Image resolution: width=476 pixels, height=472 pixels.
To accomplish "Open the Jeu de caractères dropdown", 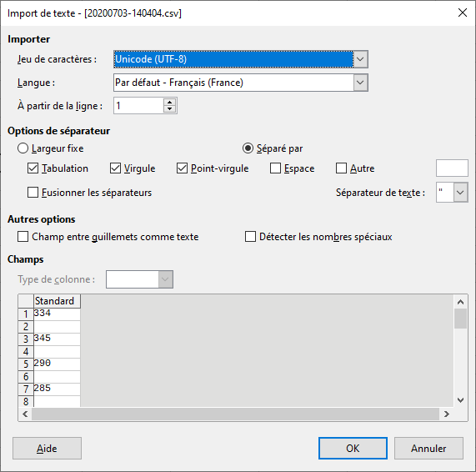I will [x=360, y=59].
